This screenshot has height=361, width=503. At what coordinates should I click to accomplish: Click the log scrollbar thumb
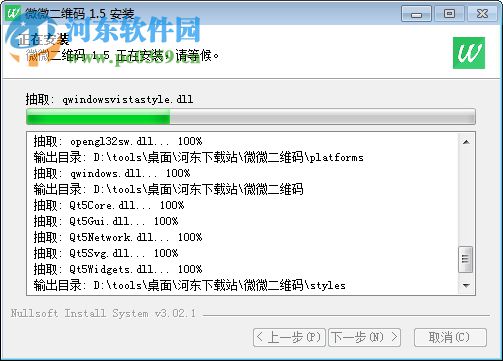(465, 259)
